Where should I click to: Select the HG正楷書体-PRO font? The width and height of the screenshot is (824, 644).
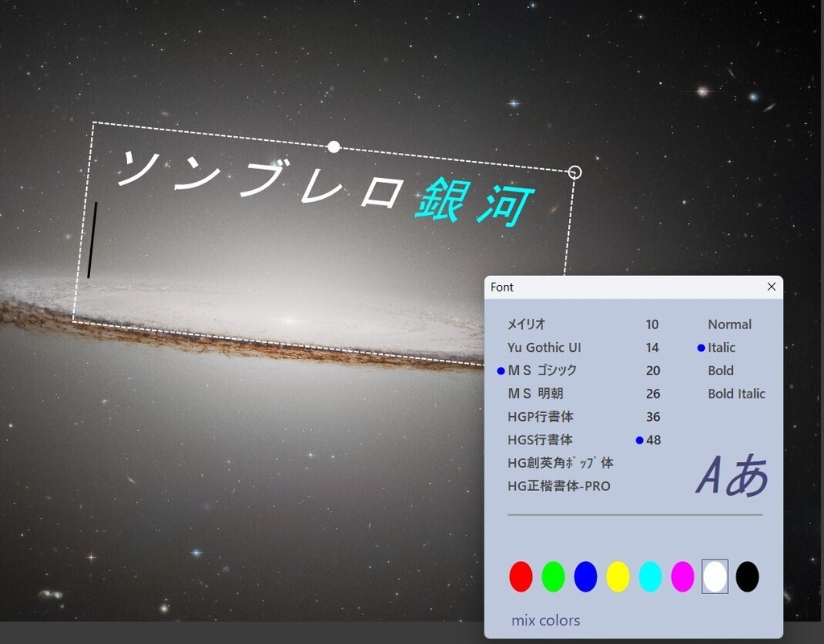pyautogui.click(x=558, y=486)
